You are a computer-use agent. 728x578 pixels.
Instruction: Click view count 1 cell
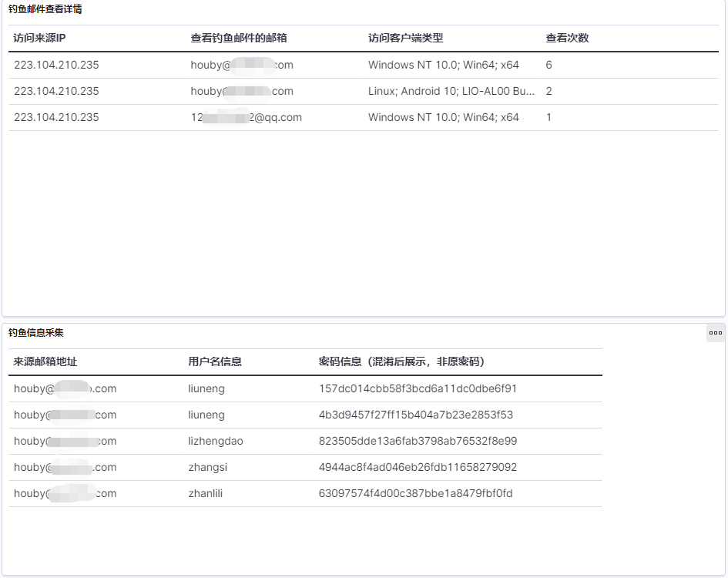coord(549,118)
